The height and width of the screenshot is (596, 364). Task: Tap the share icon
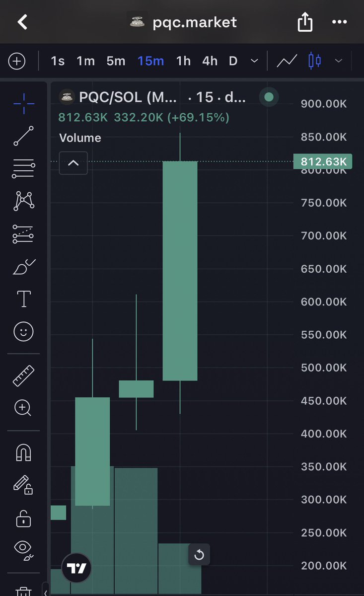(305, 21)
